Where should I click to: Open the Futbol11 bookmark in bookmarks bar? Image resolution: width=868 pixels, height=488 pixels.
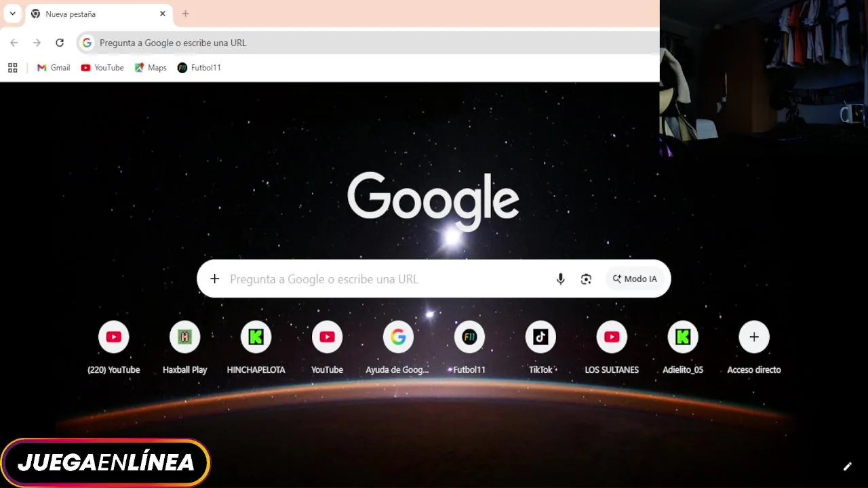[x=199, y=68]
